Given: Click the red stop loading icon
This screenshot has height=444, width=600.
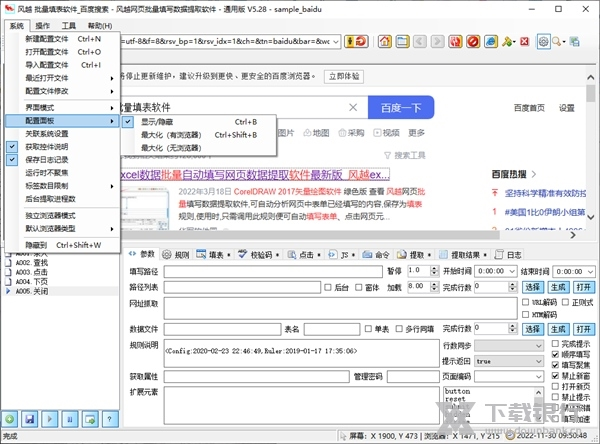Looking at the screenshot, I should (473, 41).
